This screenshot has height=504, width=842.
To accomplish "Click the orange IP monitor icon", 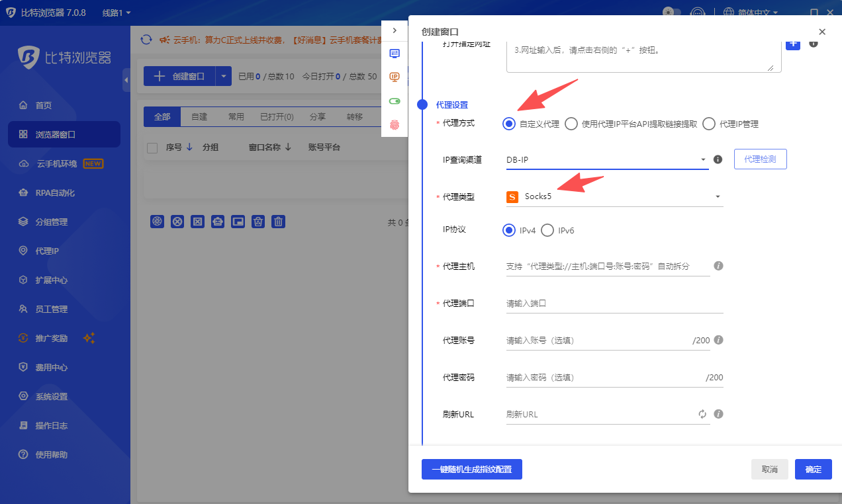I will click(395, 77).
